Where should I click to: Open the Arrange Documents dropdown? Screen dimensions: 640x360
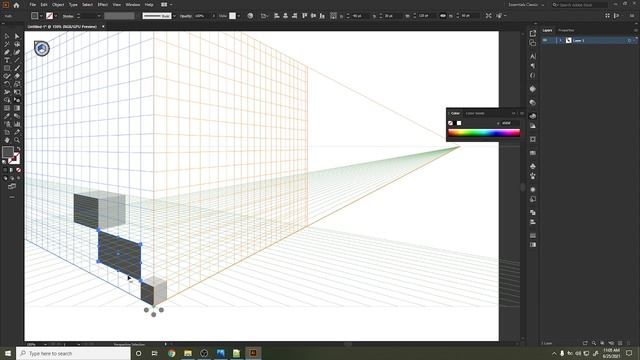[167, 5]
